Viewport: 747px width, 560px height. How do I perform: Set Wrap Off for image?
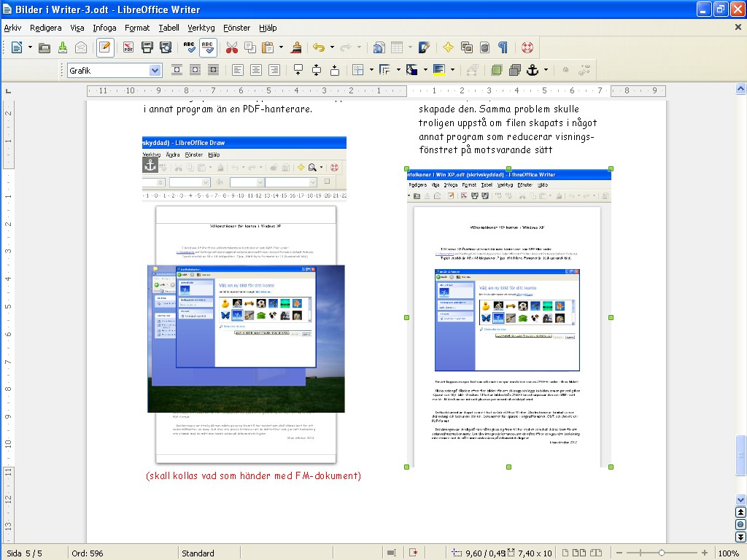click(177, 71)
